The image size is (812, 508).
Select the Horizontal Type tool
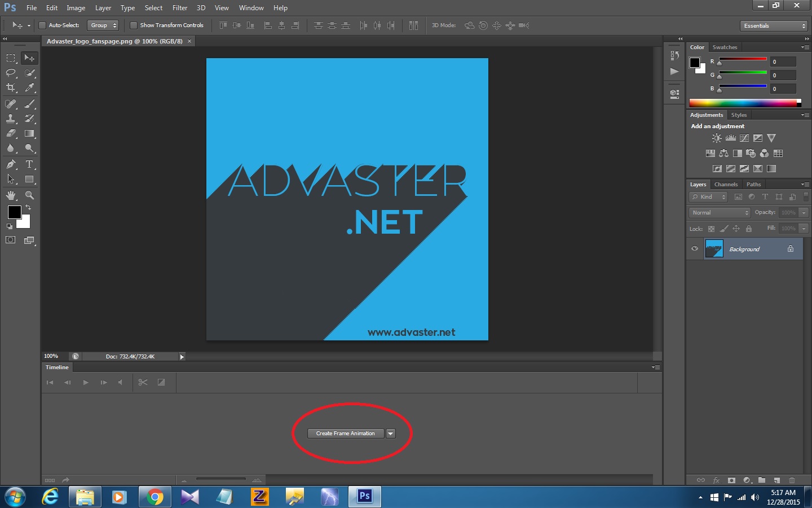[x=29, y=164]
